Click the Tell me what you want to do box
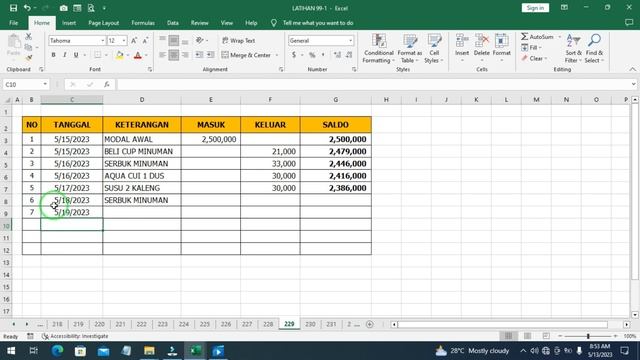Viewport: 640px width, 360px height. (318, 23)
